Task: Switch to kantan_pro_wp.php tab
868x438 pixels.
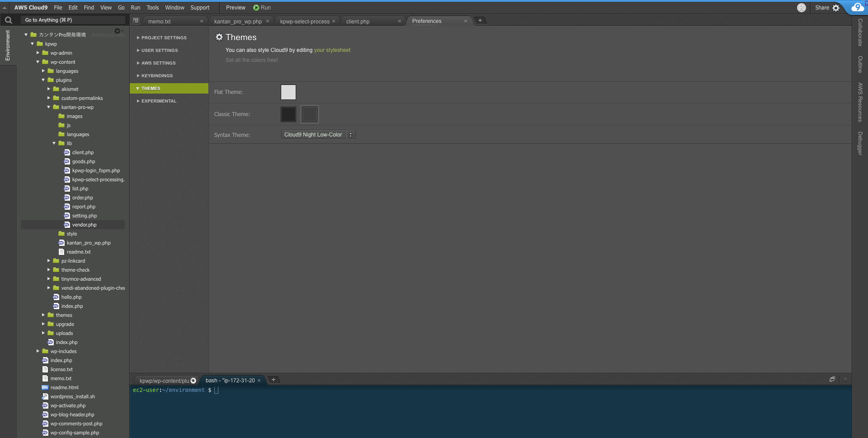Action: (x=238, y=21)
